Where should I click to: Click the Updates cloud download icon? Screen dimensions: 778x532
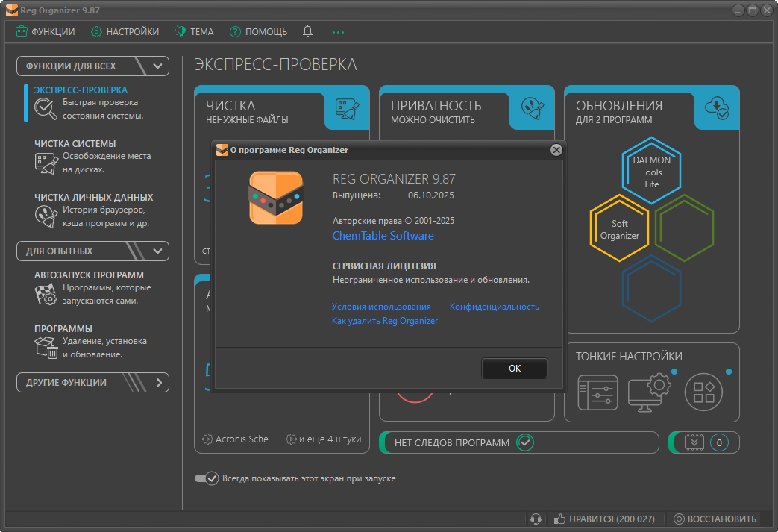pyautogui.click(x=717, y=108)
